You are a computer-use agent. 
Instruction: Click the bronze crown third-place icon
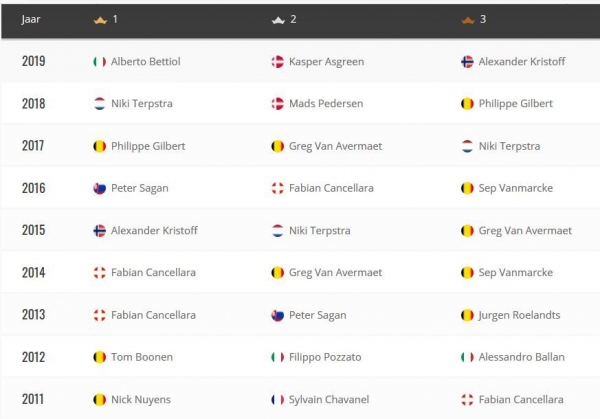click(x=468, y=20)
